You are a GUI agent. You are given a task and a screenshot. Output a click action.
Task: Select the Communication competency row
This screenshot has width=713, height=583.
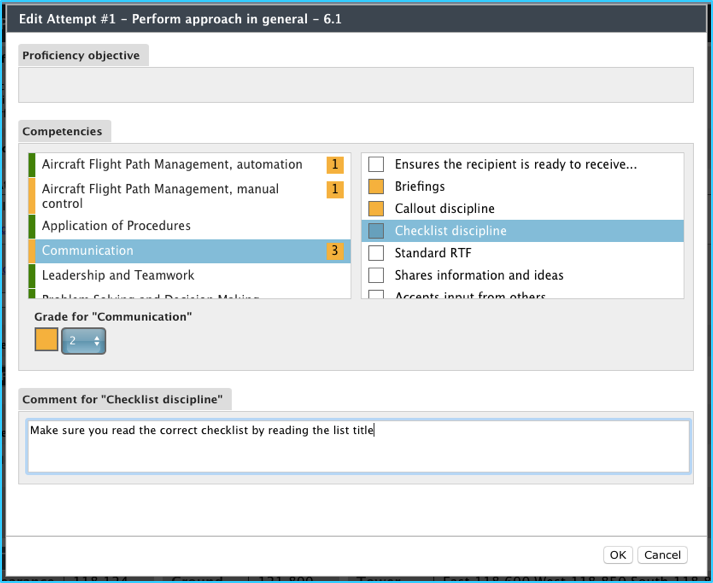click(190, 251)
